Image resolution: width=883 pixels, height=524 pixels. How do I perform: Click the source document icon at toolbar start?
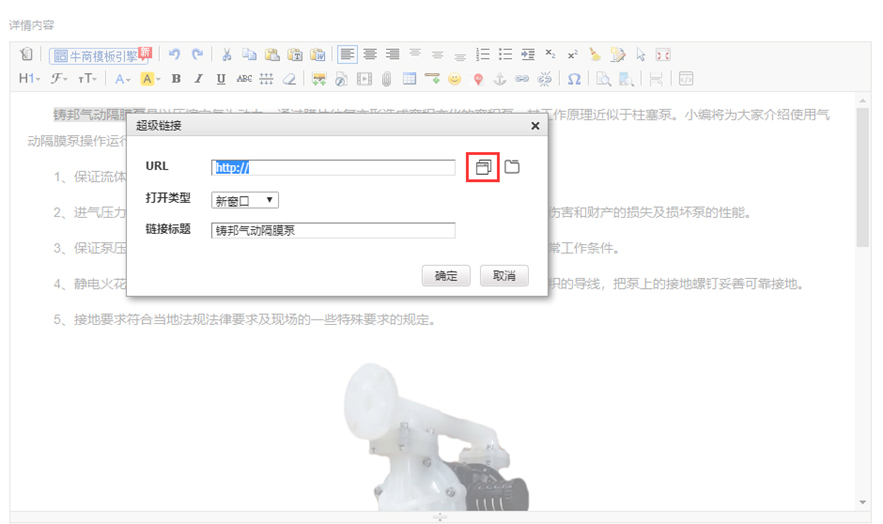pyautogui.click(x=26, y=55)
